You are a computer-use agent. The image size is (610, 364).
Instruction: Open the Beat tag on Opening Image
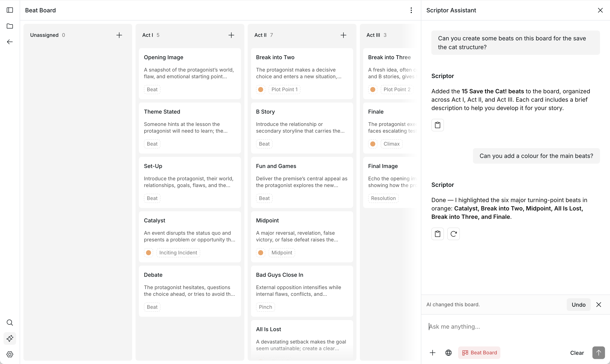click(152, 90)
